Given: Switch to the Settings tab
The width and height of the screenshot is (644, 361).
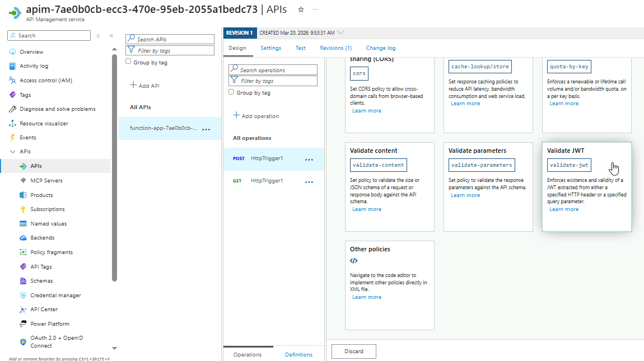Looking at the screenshot, I should tap(270, 48).
